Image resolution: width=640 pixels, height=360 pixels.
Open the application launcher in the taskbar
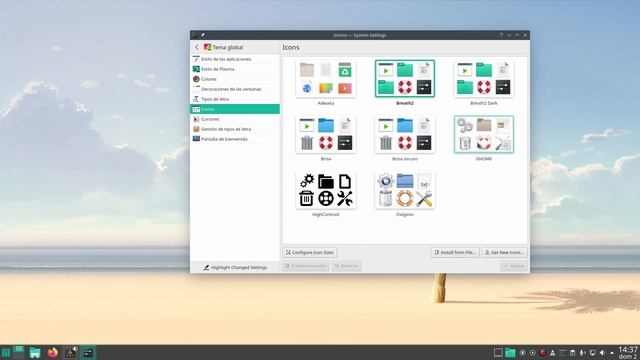6,353
